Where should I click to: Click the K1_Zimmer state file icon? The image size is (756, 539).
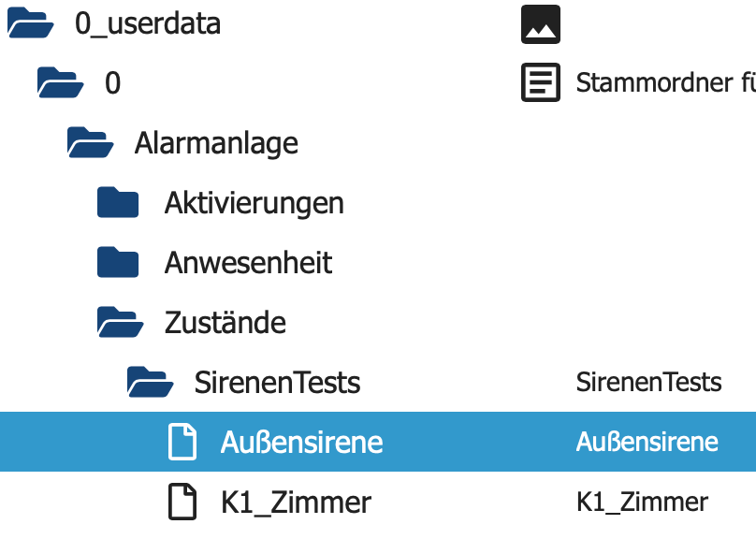182,503
